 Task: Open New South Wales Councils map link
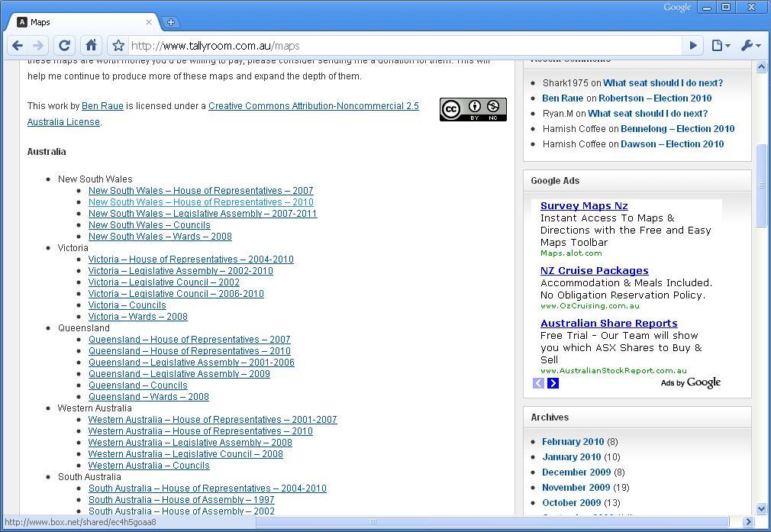[x=150, y=224]
